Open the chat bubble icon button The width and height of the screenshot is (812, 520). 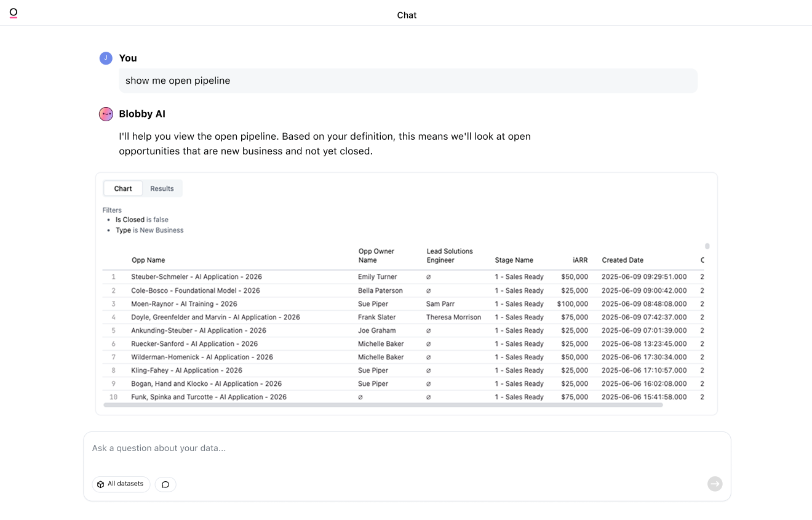point(165,484)
